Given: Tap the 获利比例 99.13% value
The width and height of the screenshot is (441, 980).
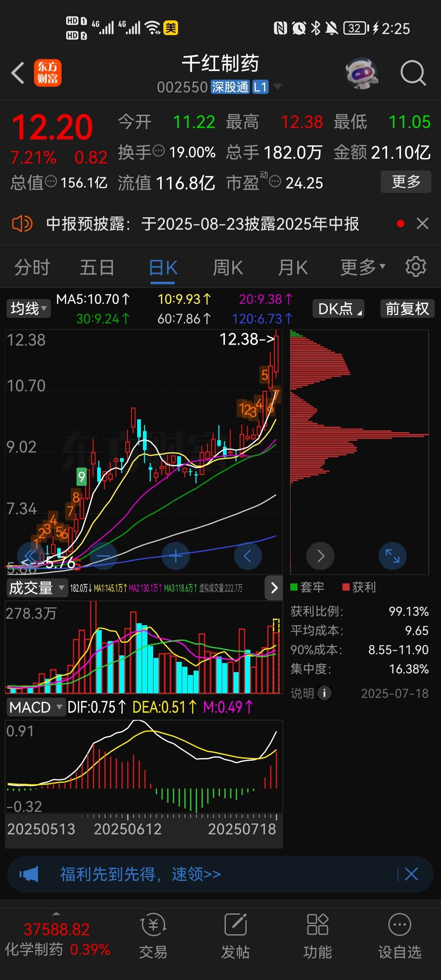Looking at the screenshot, I should [408, 611].
